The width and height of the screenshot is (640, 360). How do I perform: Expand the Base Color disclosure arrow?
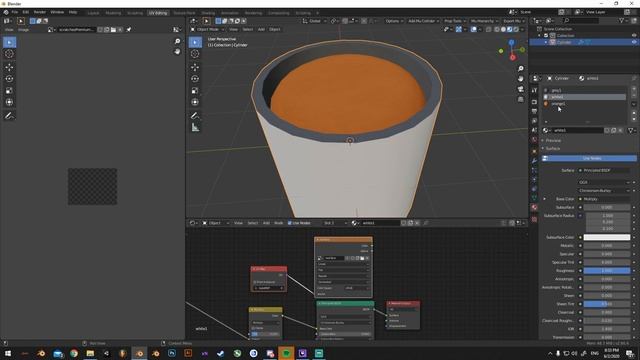coord(544,199)
